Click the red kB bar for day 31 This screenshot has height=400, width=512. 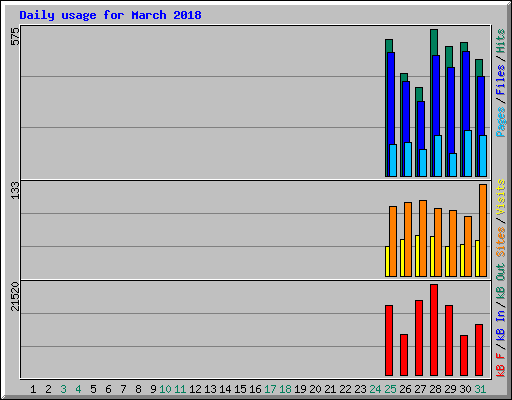pyautogui.click(x=479, y=350)
